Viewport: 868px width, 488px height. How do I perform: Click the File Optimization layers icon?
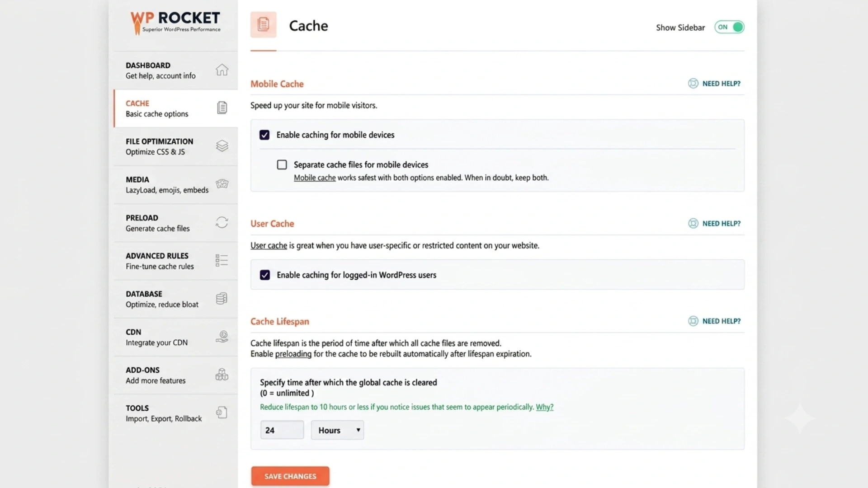[222, 146]
